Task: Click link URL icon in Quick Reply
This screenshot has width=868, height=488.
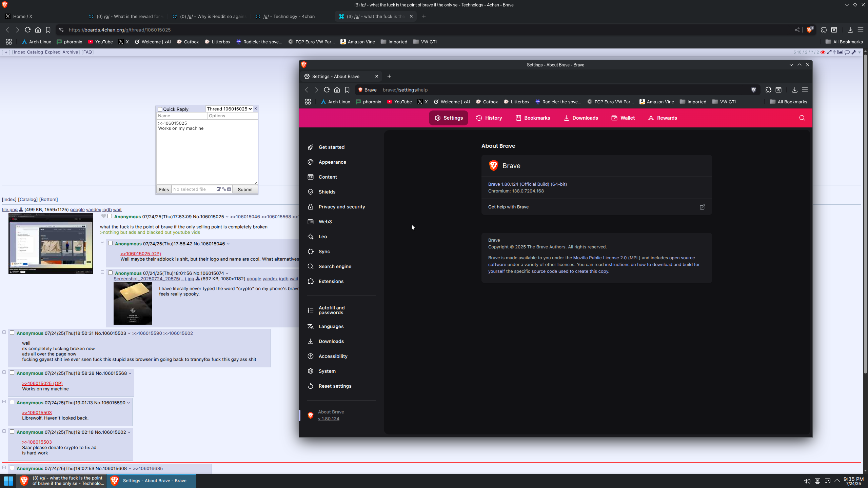Action: click(224, 189)
